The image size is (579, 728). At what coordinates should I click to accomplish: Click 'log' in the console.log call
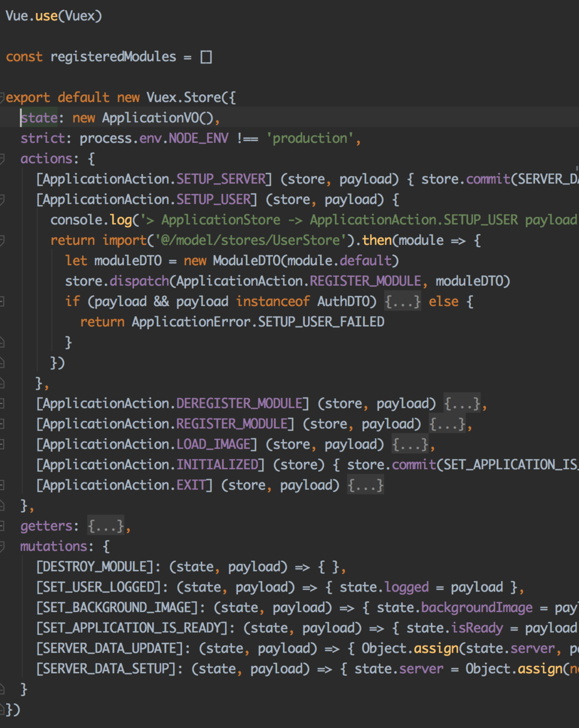point(121,220)
